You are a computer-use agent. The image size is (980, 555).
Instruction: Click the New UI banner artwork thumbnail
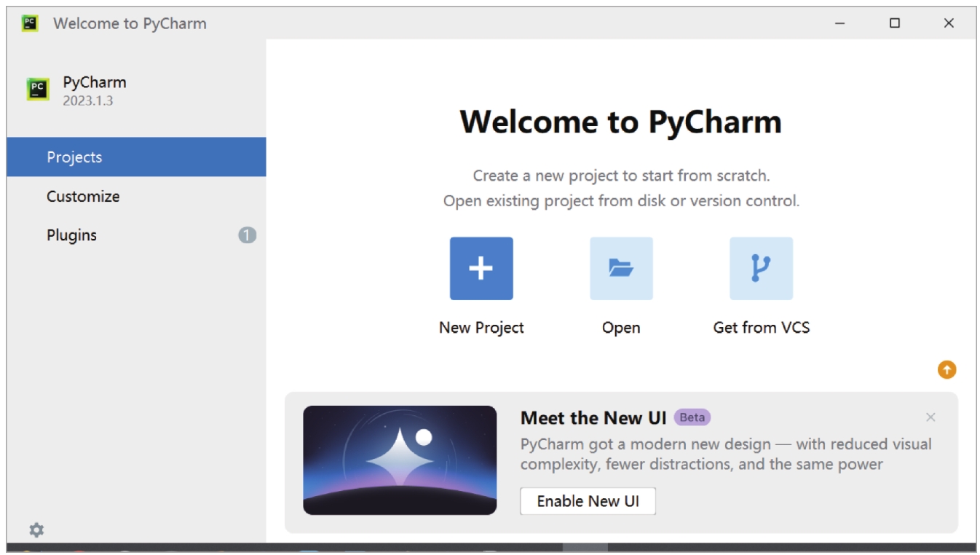400,460
